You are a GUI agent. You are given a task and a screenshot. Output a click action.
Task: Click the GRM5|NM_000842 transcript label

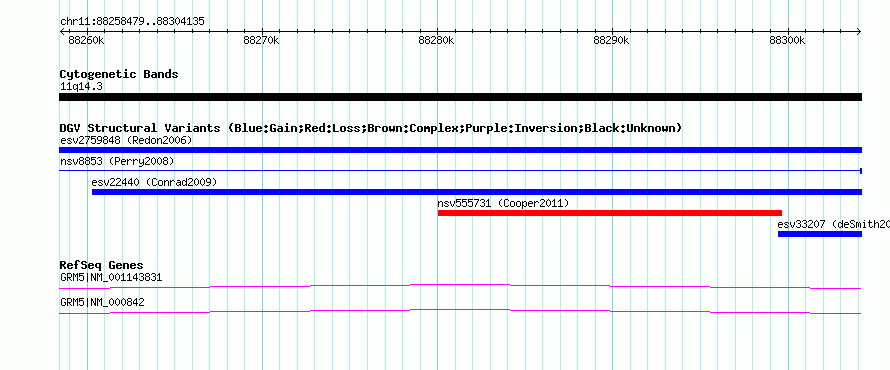102,302
